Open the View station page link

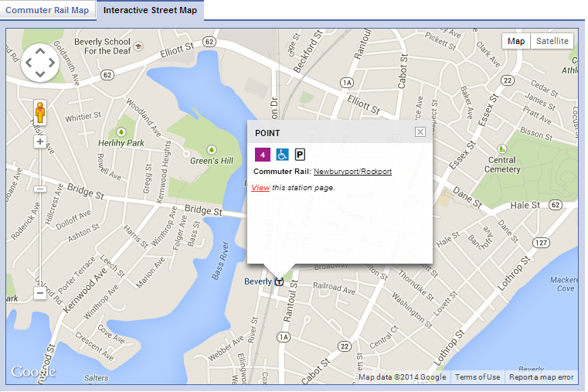260,188
